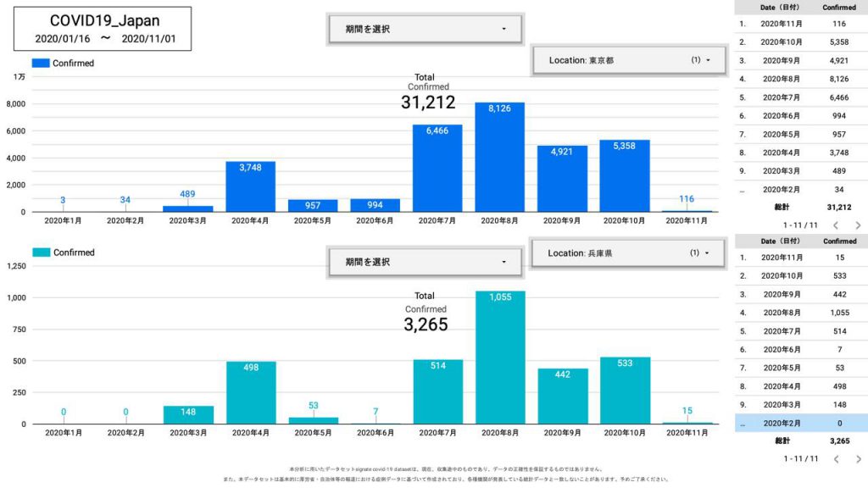The height and width of the screenshot is (488, 868).
Task: Select the 1,055 bar in Hyogo chart
Action: click(x=499, y=357)
